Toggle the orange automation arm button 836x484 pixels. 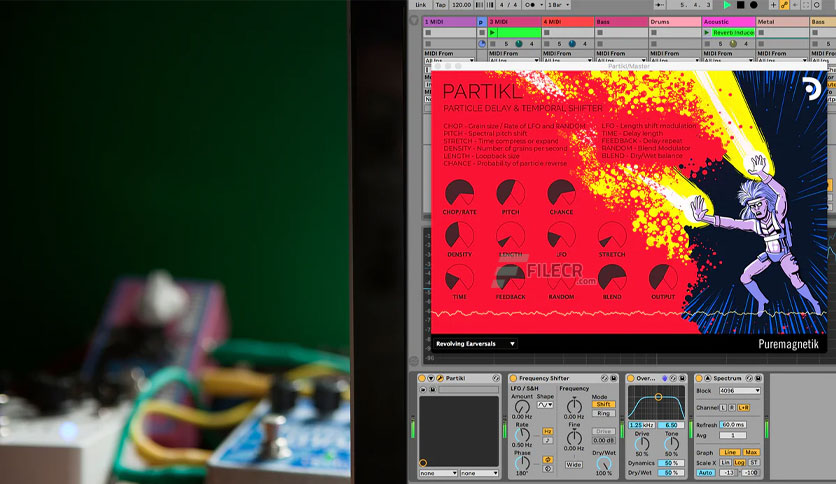pos(784,5)
